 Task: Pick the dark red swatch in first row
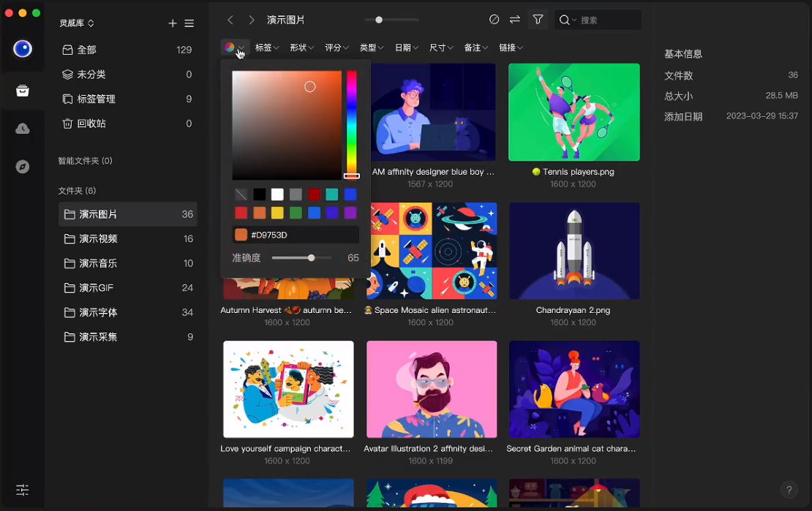point(314,194)
